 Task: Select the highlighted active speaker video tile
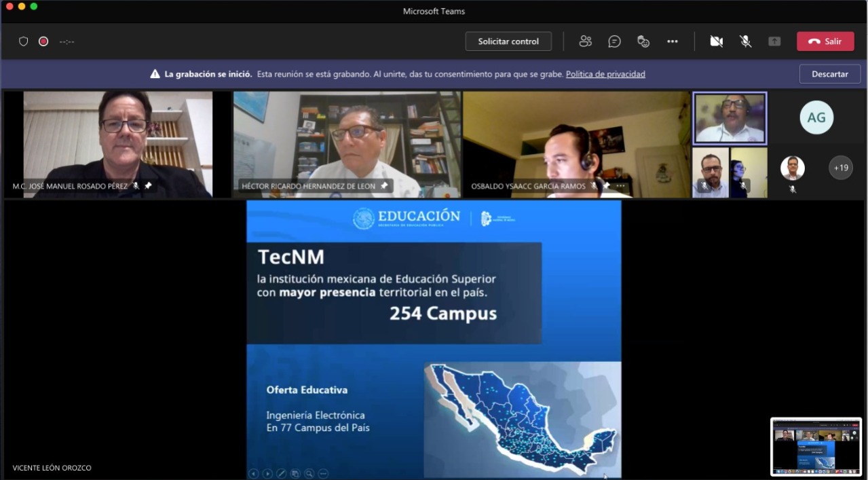[x=730, y=118]
